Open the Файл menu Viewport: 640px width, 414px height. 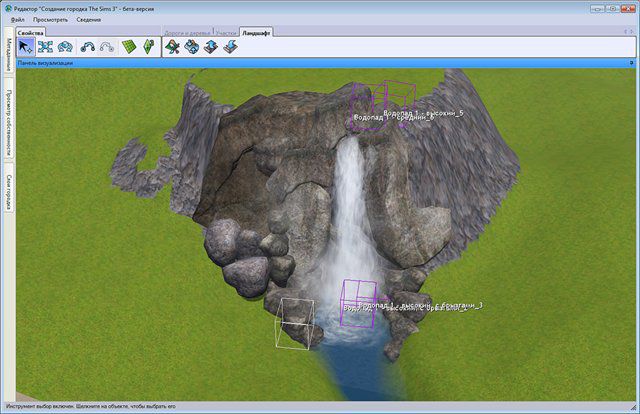click(x=18, y=19)
